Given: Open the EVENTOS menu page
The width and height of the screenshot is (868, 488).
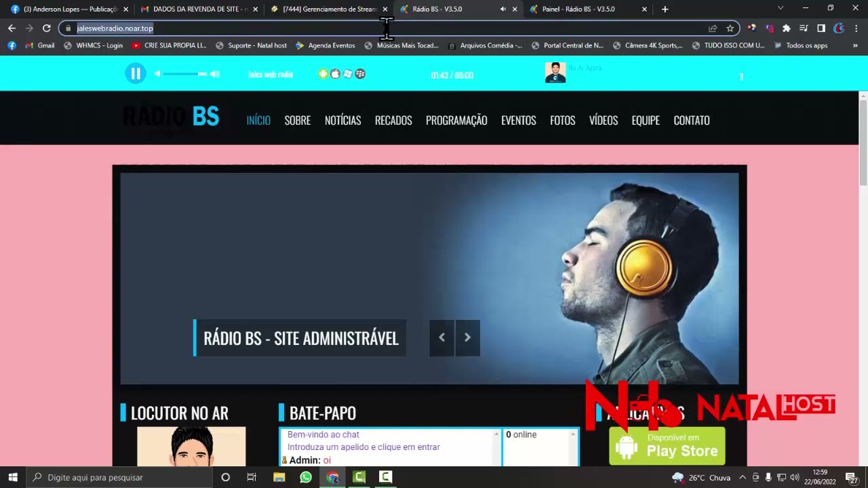Looking at the screenshot, I should [519, 120].
